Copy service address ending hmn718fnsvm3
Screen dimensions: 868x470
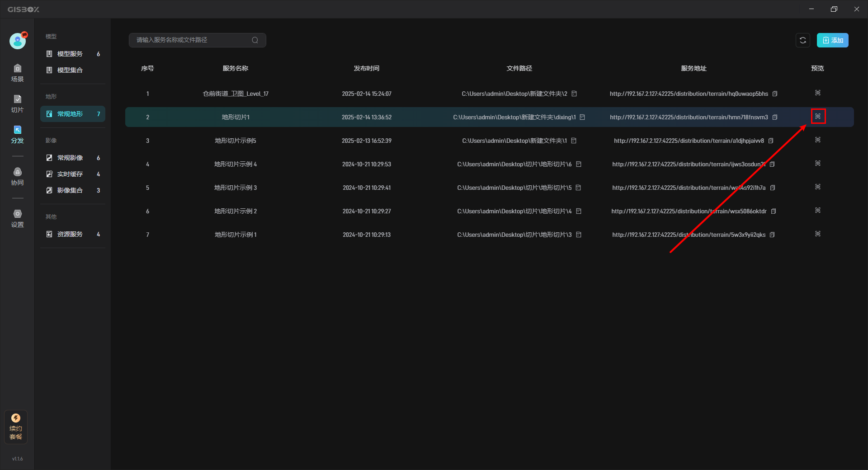[x=775, y=117]
